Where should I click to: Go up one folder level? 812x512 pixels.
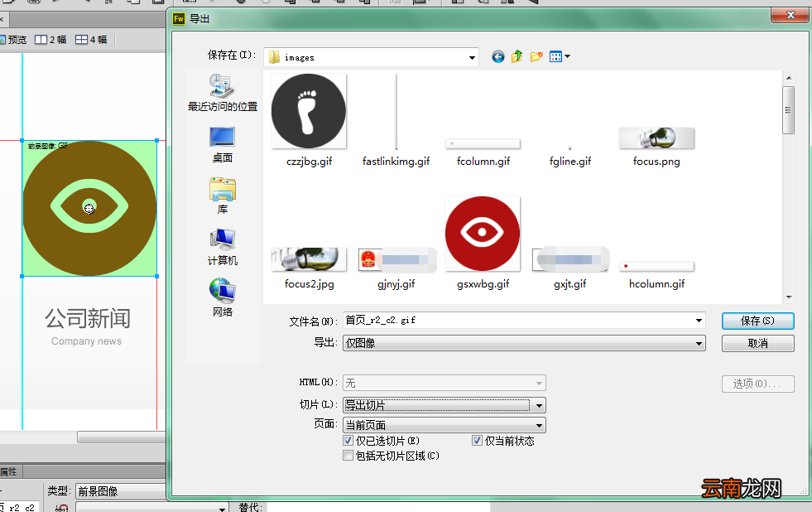pos(517,56)
